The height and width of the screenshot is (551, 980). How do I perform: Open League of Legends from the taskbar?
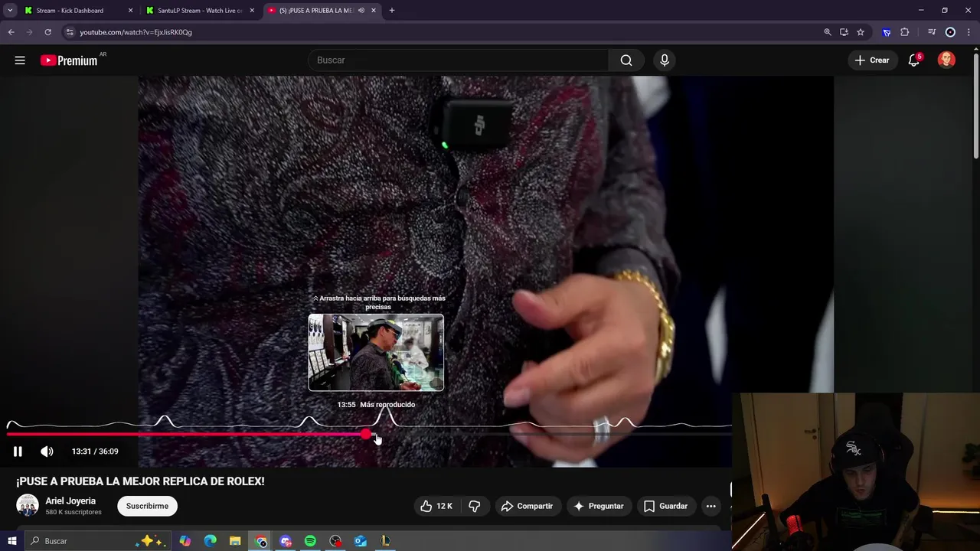(386, 541)
